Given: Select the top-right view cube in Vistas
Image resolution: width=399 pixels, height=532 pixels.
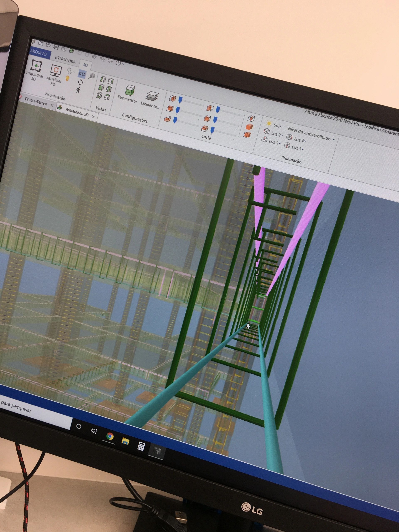Looking at the screenshot, I should click(x=110, y=81).
